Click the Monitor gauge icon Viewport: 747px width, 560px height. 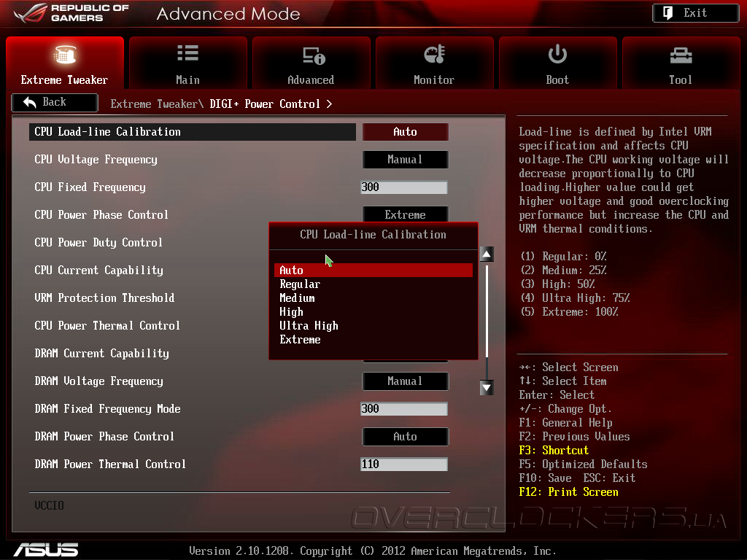pos(435,54)
